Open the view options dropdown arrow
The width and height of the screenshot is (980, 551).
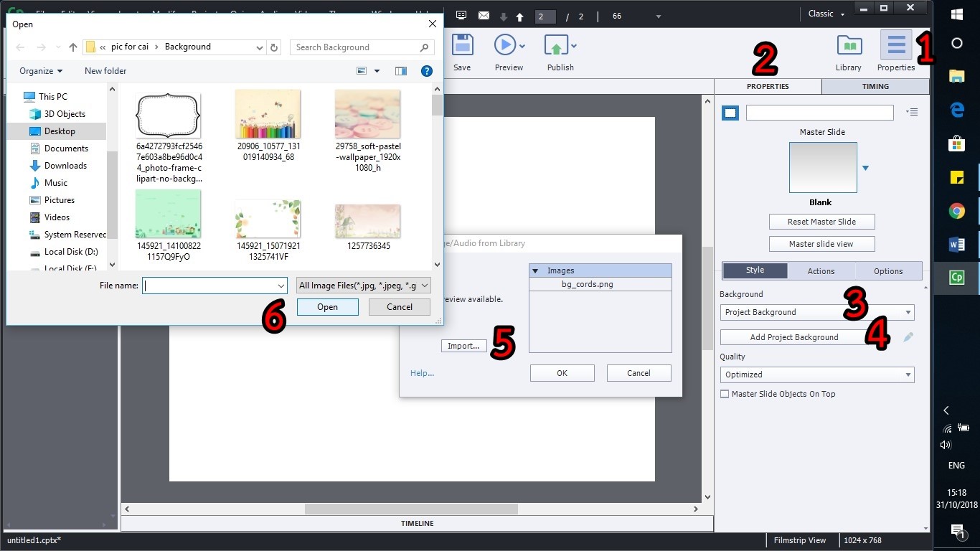pos(376,71)
